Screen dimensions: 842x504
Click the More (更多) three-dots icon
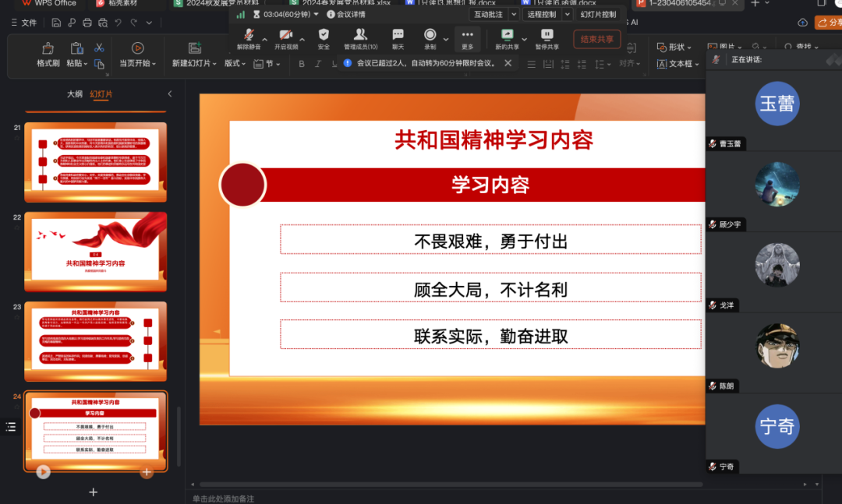pos(467,36)
